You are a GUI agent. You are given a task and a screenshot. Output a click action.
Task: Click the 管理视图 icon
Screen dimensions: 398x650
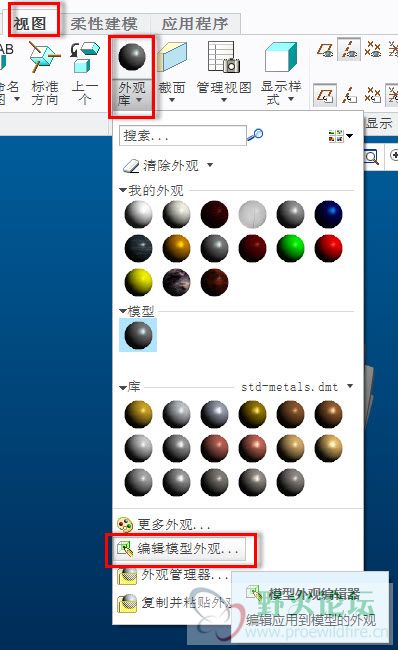coord(223,57)
